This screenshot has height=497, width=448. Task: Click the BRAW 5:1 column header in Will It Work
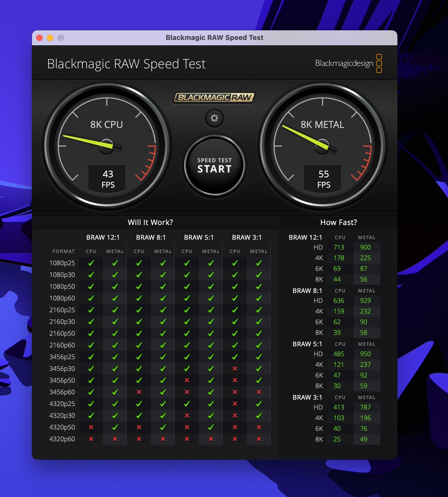[x=199, y=237]
